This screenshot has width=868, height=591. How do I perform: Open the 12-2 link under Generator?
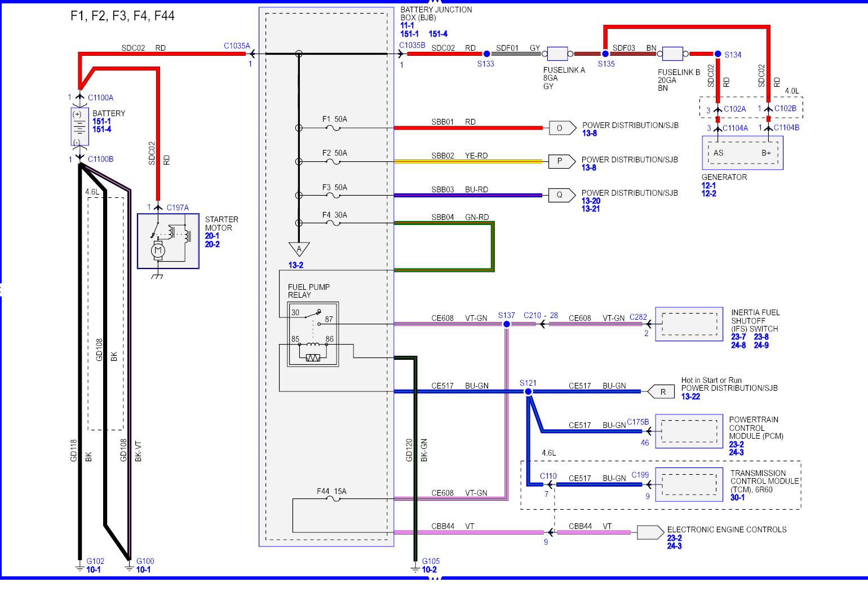click(709, 194)
